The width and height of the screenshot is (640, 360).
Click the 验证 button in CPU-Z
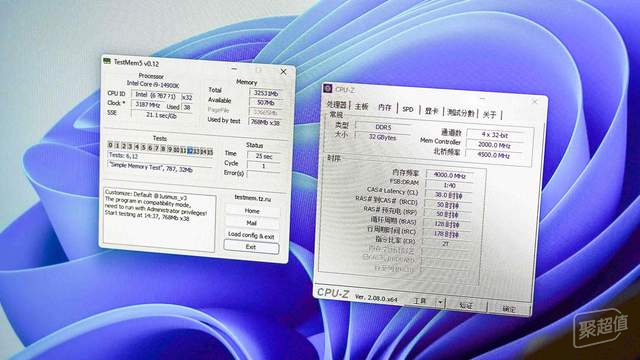click(x=466, y=305)
